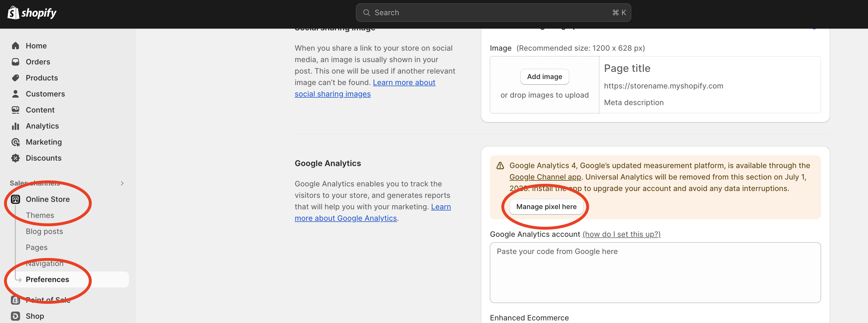Open the Customers section
The height and width of the screenshot is (323, 868).
[x=46, y=94]
